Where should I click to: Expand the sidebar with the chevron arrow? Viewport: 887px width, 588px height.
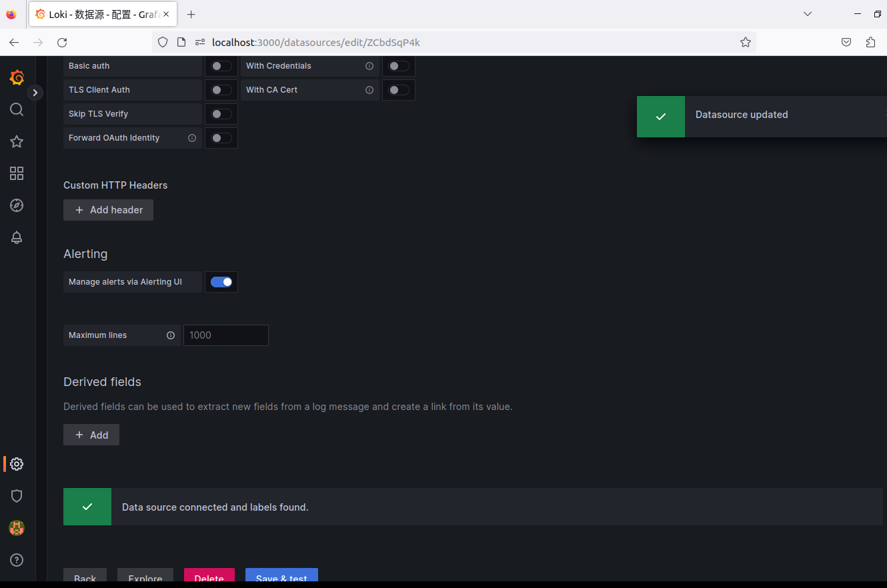pyautogui.click(x=35, y=93)
